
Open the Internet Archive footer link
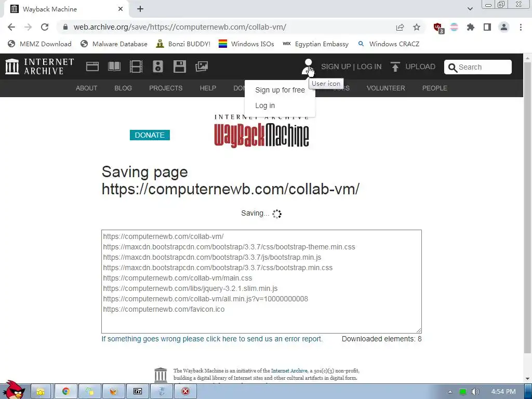289,371
